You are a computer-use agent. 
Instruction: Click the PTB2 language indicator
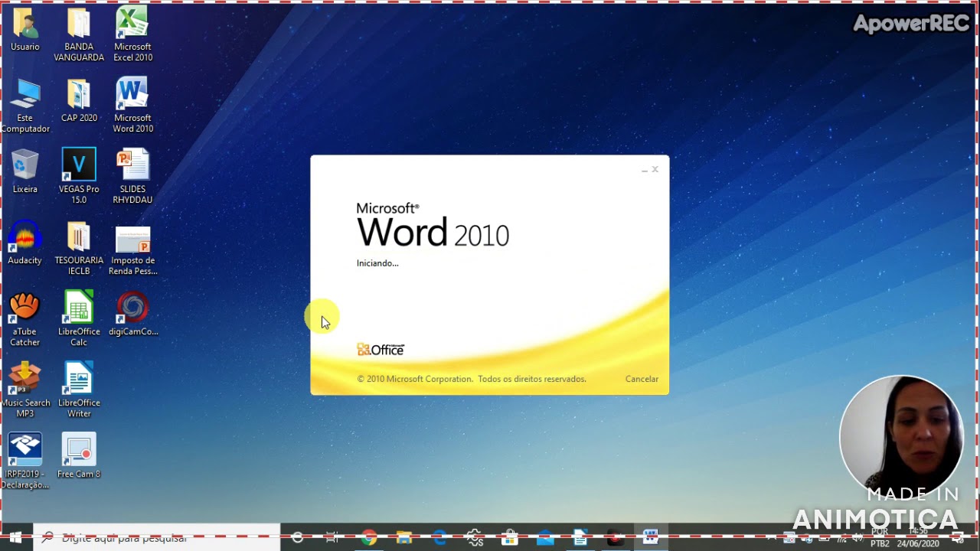tap(880, 543)
